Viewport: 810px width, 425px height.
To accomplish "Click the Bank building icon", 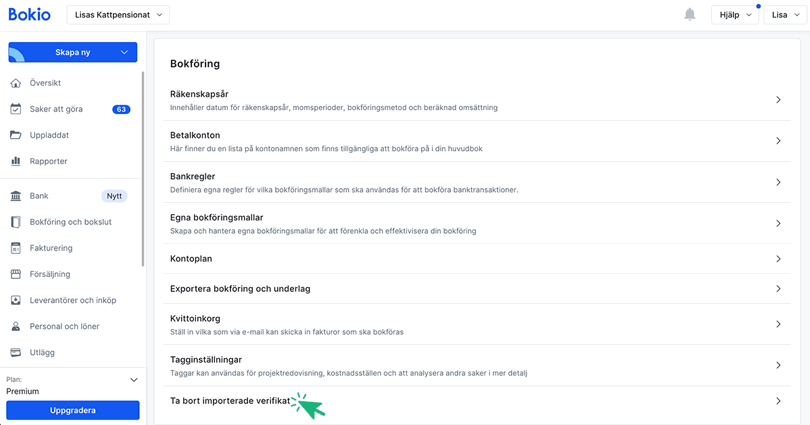I will point(15,196).
